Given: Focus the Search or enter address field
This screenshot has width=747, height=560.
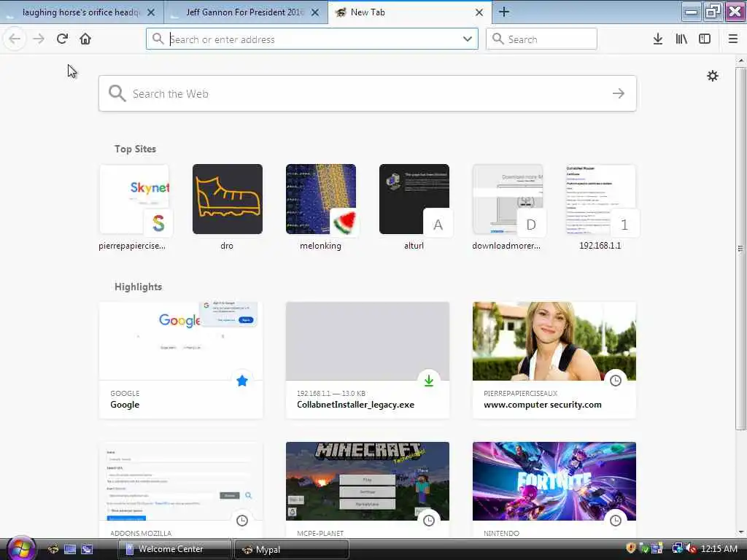Looking at the screenshot, I should point(312,39).
